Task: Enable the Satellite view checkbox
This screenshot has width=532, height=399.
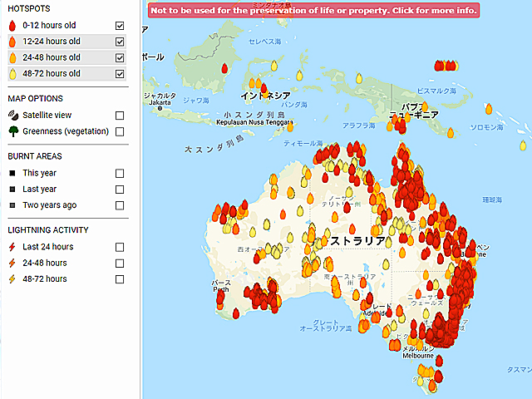Action: click(121, 116)
